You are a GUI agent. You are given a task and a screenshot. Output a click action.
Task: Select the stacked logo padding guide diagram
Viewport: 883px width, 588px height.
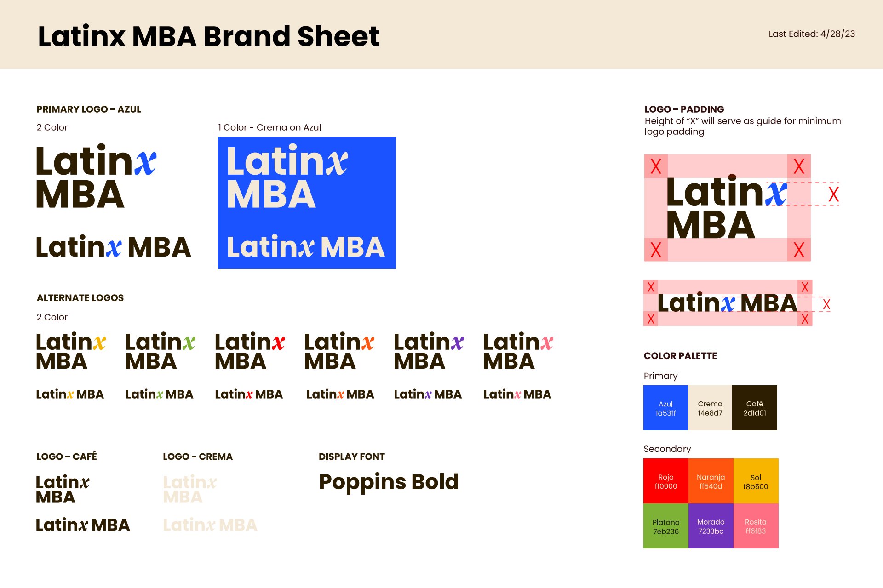pyautogui.click(x=727, y=208)
